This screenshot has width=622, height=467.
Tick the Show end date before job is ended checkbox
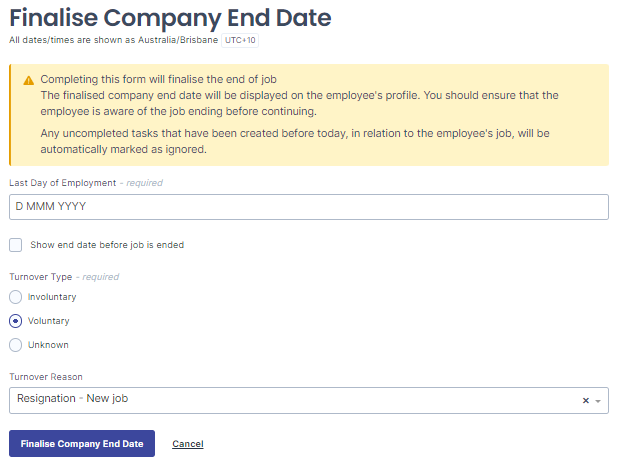pyautogui.click(x=15, y=245)
